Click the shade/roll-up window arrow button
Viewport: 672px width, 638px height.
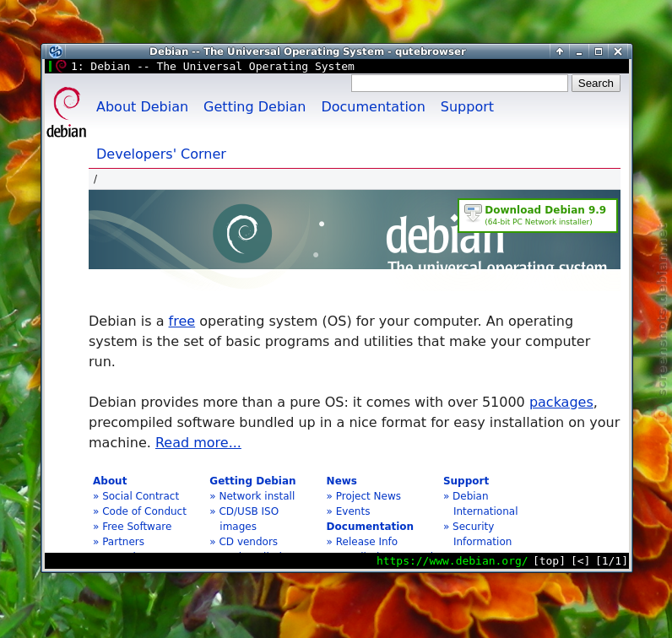(x=559, y=51)
